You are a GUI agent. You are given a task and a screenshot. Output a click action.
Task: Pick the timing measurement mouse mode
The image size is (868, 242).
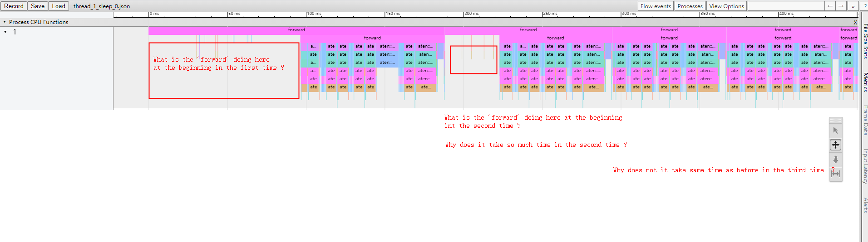(835, 173)
